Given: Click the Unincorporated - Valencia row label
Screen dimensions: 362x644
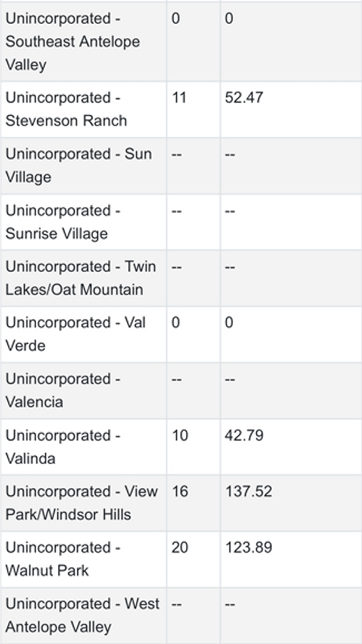Looking at the screenshot, I should click(x=63, y=390).
